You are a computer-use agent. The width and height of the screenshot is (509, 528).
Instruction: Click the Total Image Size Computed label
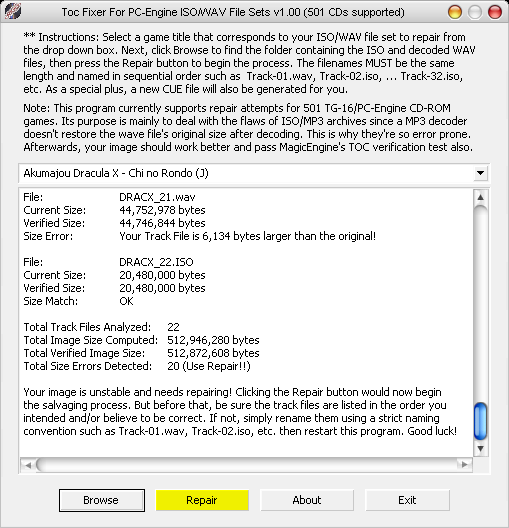pyautogui.click(x=91, y=340)
